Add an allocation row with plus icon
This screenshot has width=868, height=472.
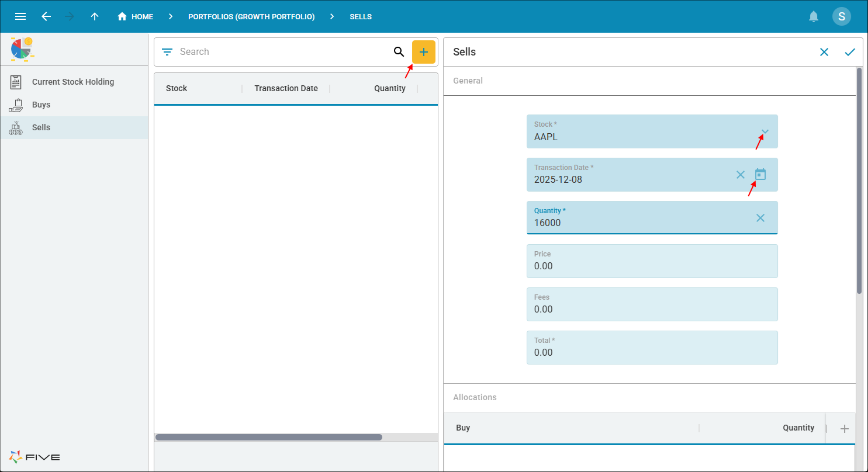843,429
